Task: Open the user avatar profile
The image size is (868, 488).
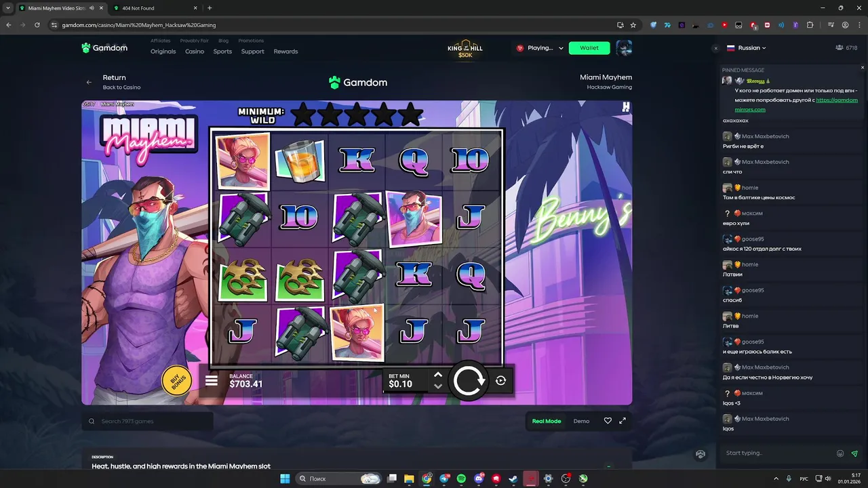Action: pyautogui.click(x=624, y=48)
